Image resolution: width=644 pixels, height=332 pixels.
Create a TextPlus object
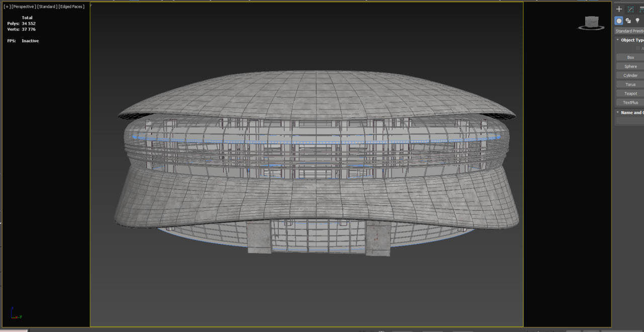pyautogui.click(x=630, y=103)
